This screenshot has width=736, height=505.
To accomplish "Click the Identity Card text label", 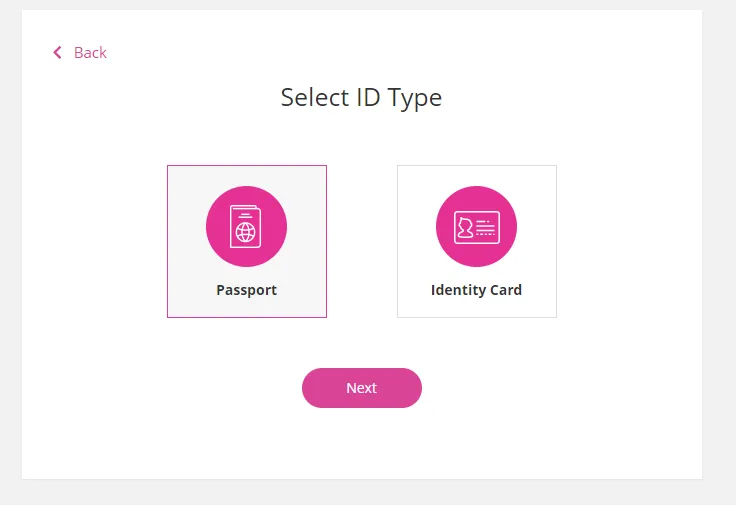I will (476, 290).
